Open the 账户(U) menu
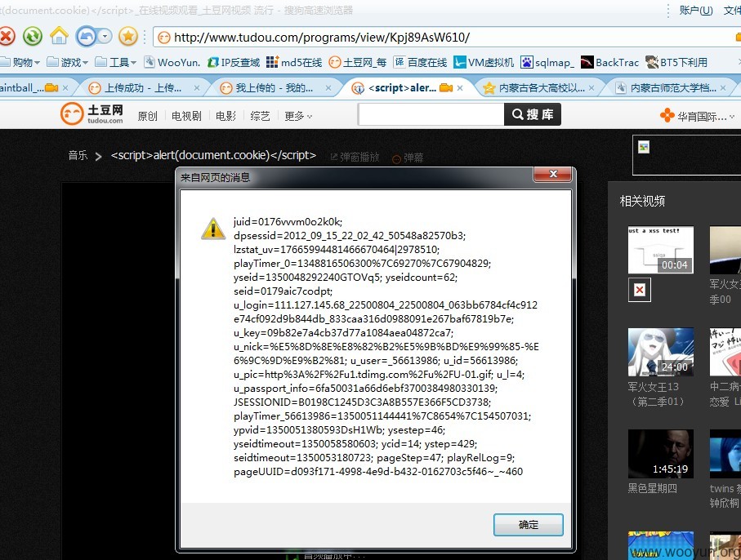Viewport: 741px width, 560px height. pos(695,10)
